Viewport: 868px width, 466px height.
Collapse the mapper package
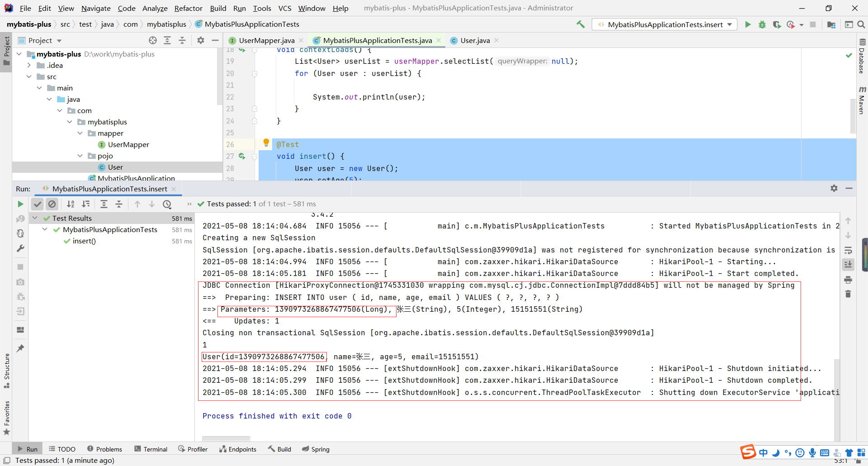[80, 133]
